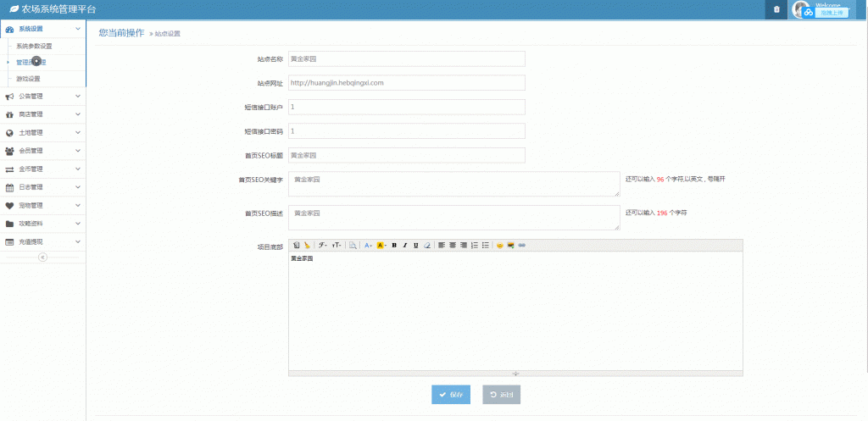Insert a numbered list in the editor
Image resolution: width=868 pixels, height=421 pixels.
(475, 246)
